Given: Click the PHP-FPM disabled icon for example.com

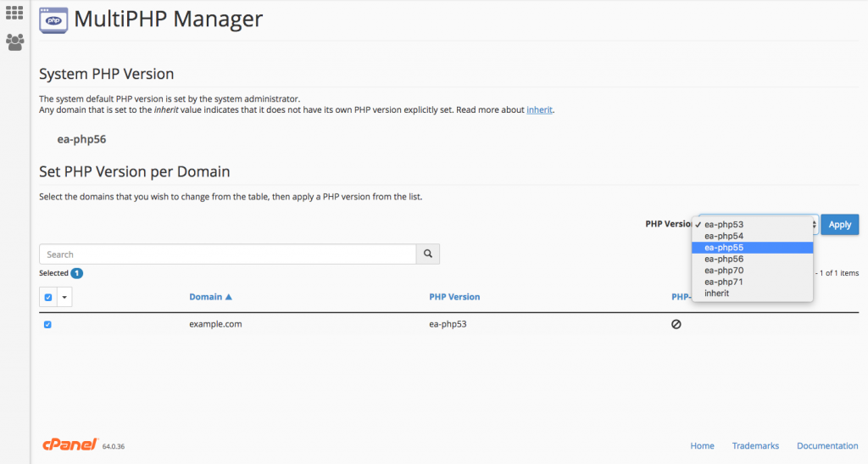Looking at the screenshot, I should tap(676, 325).
